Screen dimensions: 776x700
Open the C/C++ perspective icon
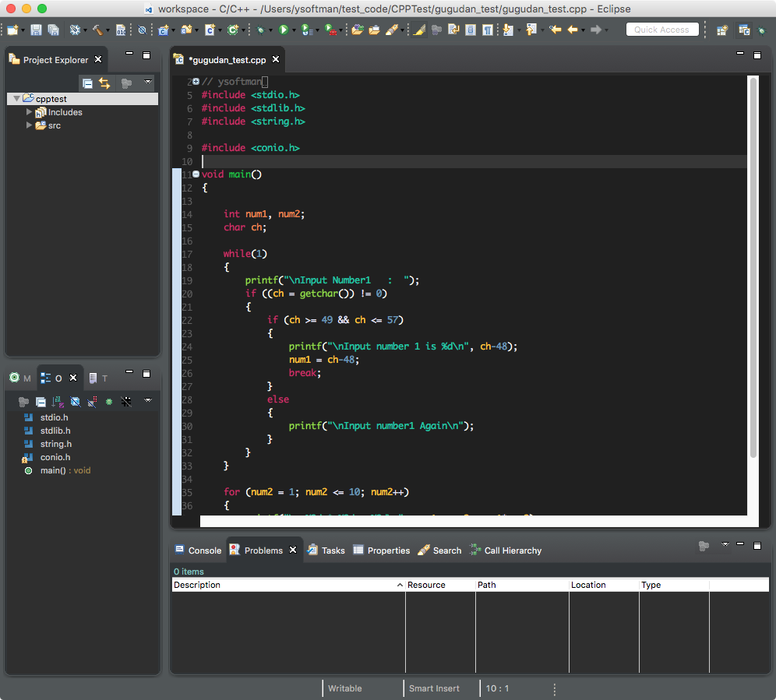744,30
